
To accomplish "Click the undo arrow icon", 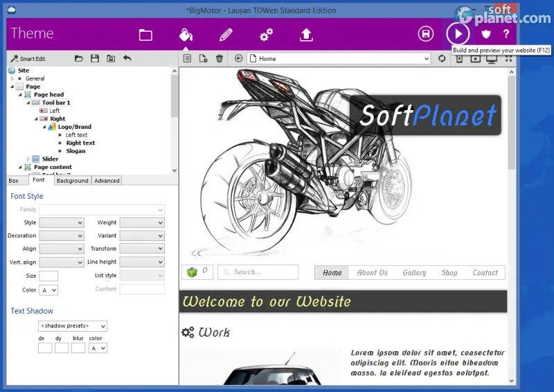I will [x=127, y=58].
